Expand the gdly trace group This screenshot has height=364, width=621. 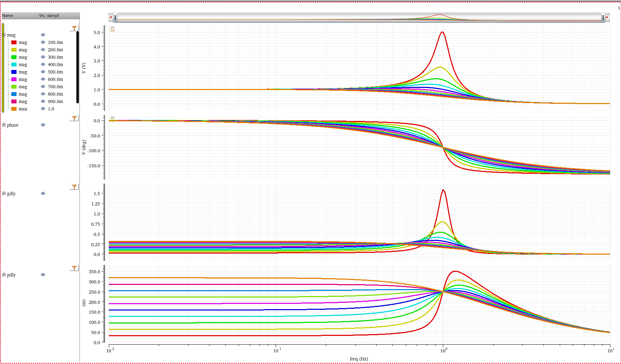click(x=4, y=193)
